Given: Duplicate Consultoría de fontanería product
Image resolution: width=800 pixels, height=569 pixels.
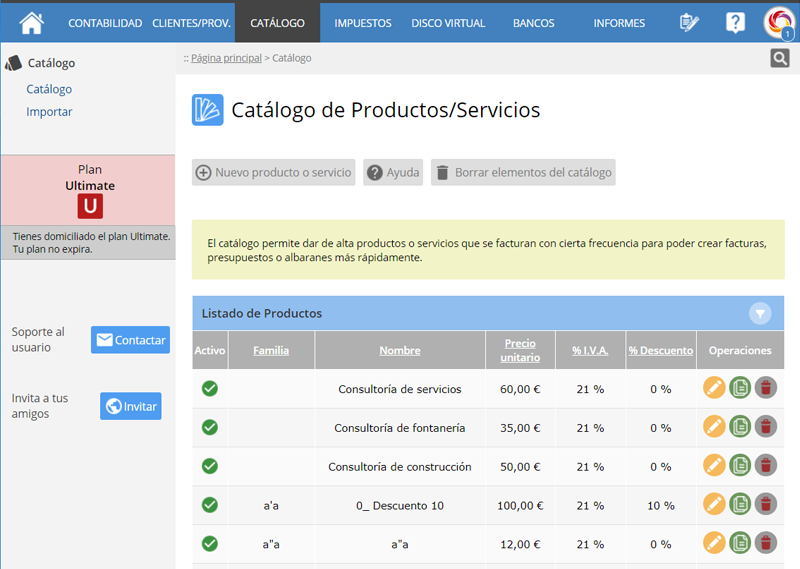Looking at the screenshot, I should (x=740, y=427).
